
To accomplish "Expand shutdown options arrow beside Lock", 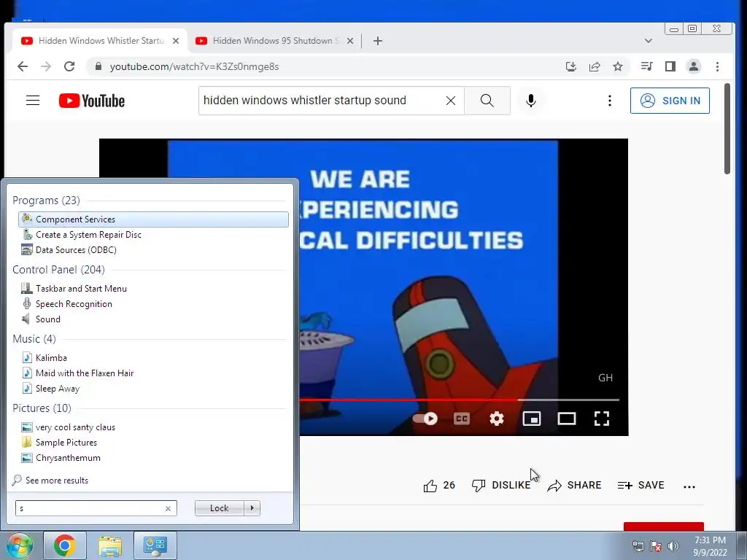I will click(252, 508).
